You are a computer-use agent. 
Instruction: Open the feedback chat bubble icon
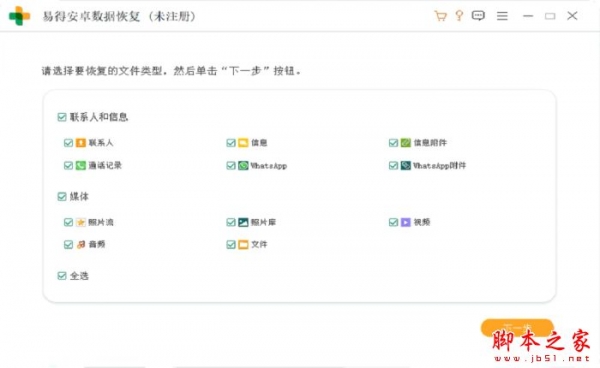478,16
